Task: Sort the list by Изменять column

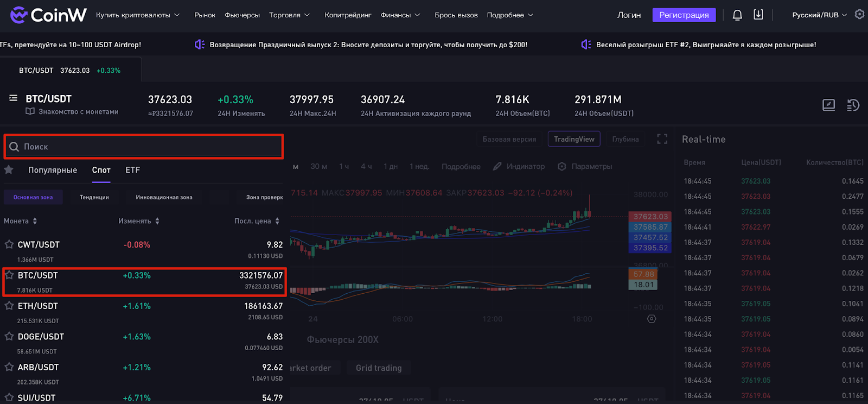Action: pos(139,221)
